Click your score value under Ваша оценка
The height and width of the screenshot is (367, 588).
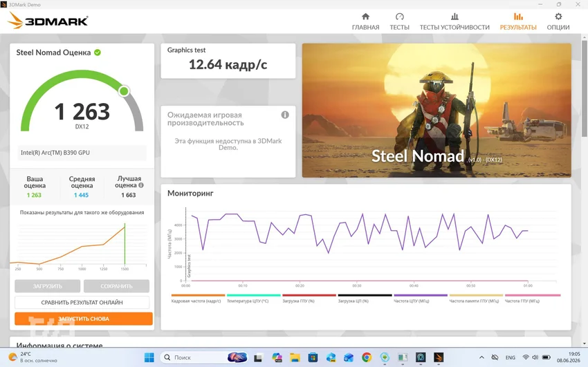(x=34, y=195)
